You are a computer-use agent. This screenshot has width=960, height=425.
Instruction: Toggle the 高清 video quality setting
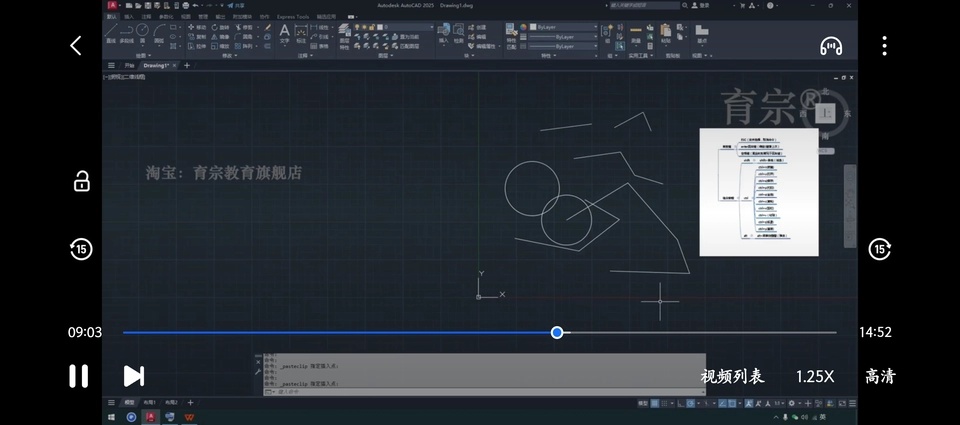click(x=880, y=376)
